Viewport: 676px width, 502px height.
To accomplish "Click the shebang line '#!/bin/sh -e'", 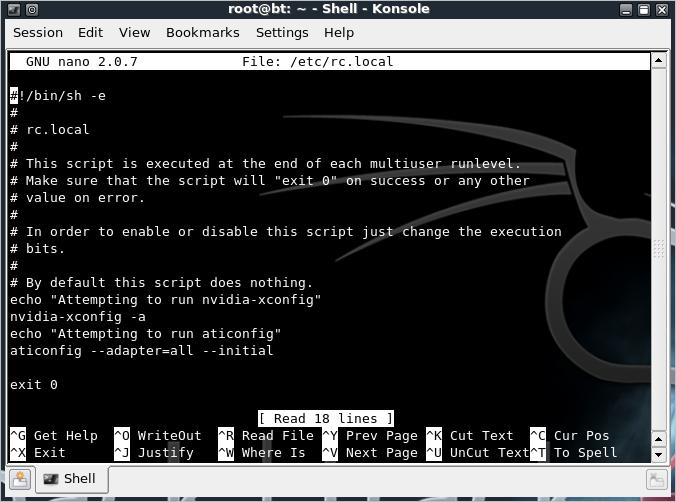I will tap(58, 95).
